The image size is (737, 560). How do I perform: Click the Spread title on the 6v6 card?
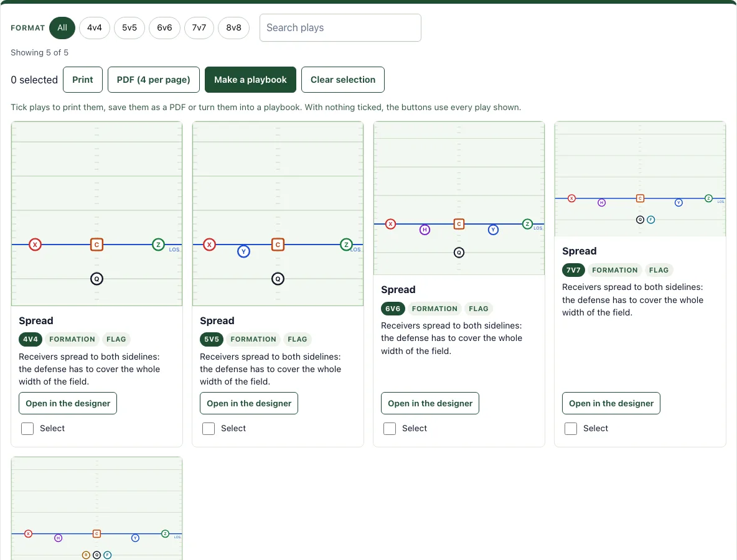point(398,290)
